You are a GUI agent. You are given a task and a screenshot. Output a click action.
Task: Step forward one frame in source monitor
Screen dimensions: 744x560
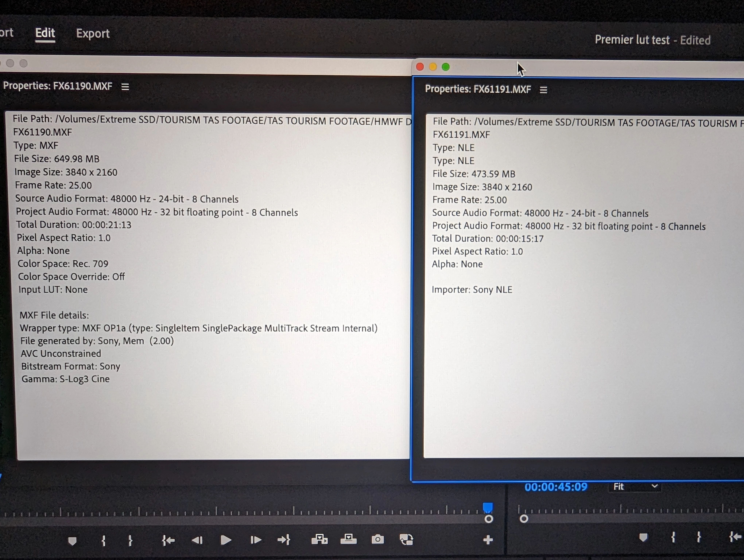[x=256, y=540]
